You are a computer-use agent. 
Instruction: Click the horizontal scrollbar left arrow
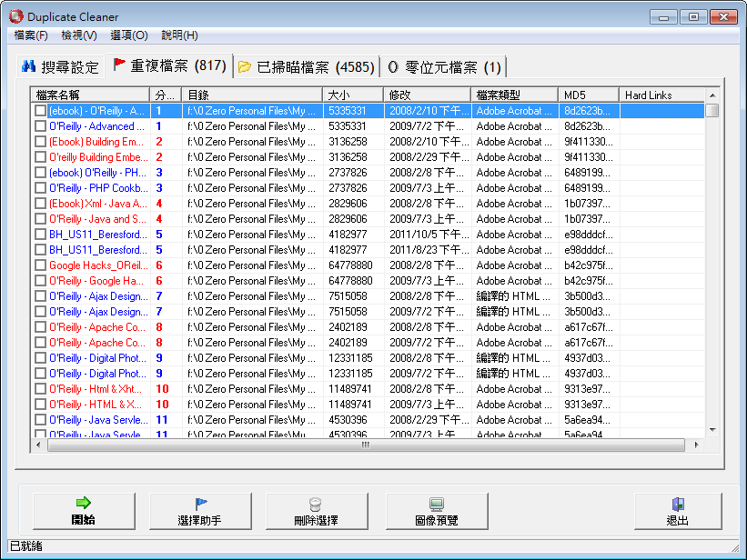[38, 445]
